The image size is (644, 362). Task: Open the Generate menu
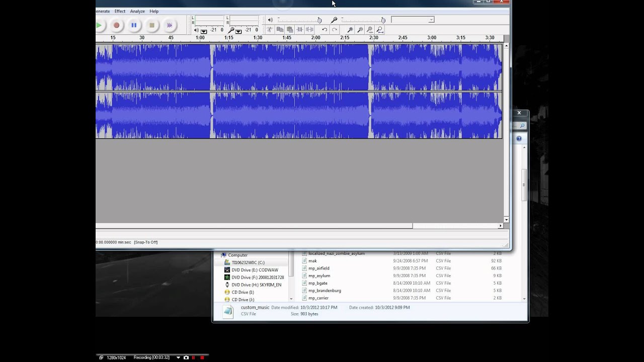pos(103,11)
